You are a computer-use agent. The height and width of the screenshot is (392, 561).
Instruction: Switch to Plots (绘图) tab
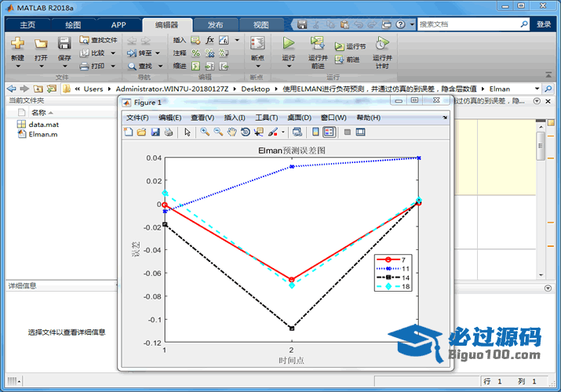pyautogui.click(x=73, y=24)
